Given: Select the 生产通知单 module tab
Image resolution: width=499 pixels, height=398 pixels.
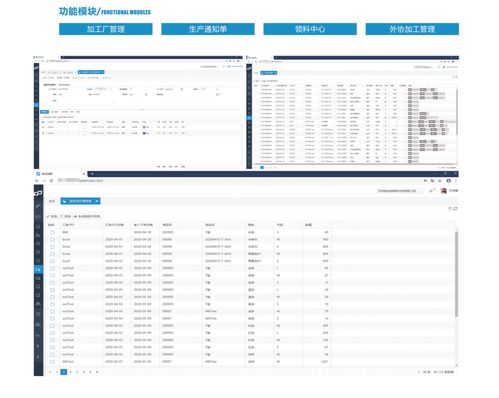Looking at the screenshot, I should coord(208,29).
